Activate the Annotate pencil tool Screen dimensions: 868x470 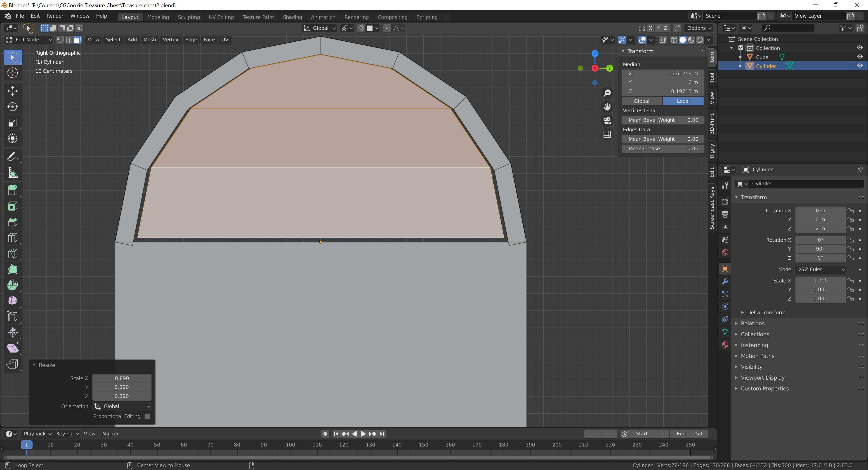pyautogui.click(x=12, y=157)
